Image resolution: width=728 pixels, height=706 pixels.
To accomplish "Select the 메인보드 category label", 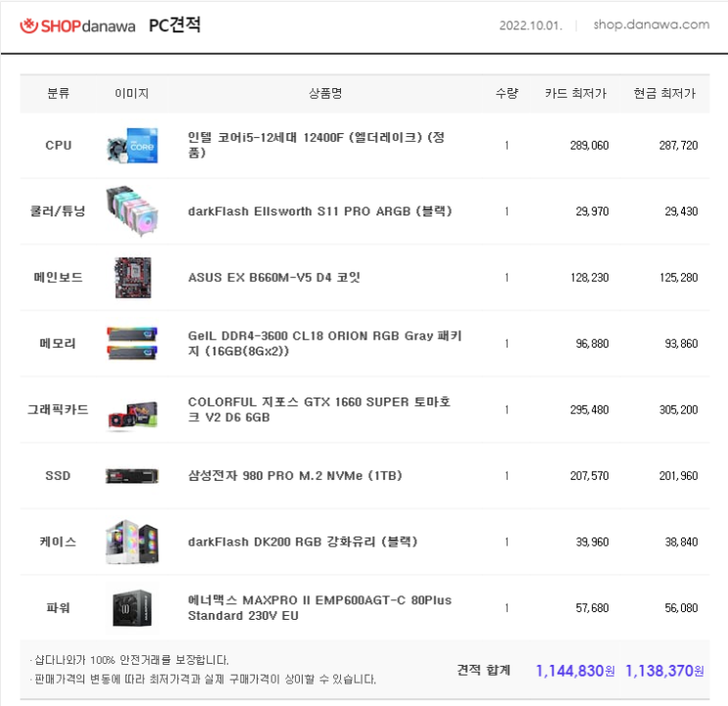I will click(58, 277).
